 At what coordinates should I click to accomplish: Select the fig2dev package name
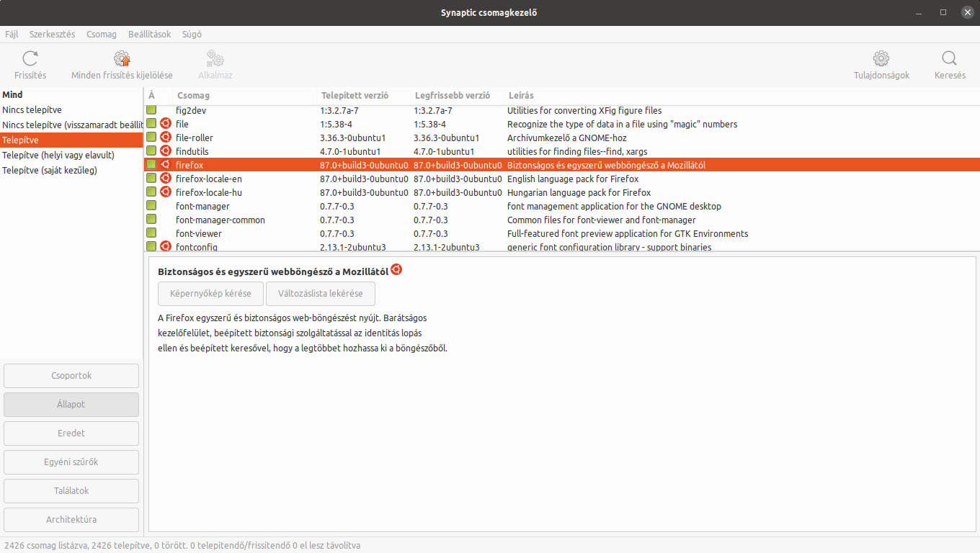(191, 110)
